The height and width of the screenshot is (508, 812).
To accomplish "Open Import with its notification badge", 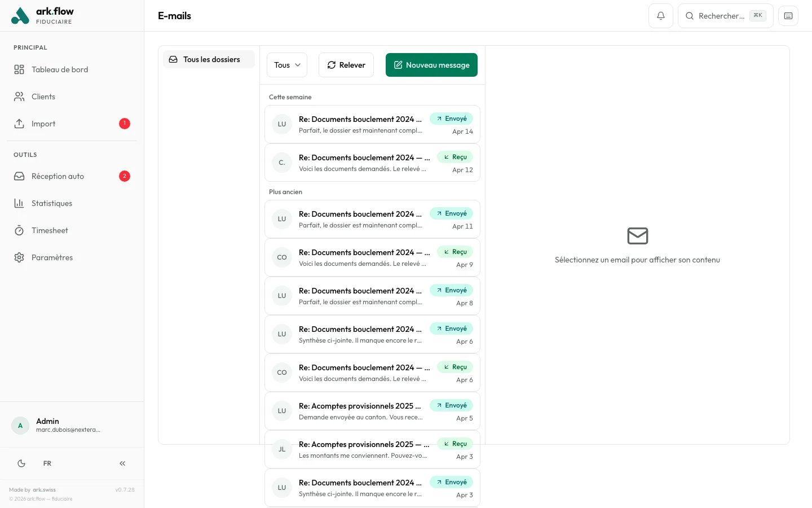I will coord(44,124).
